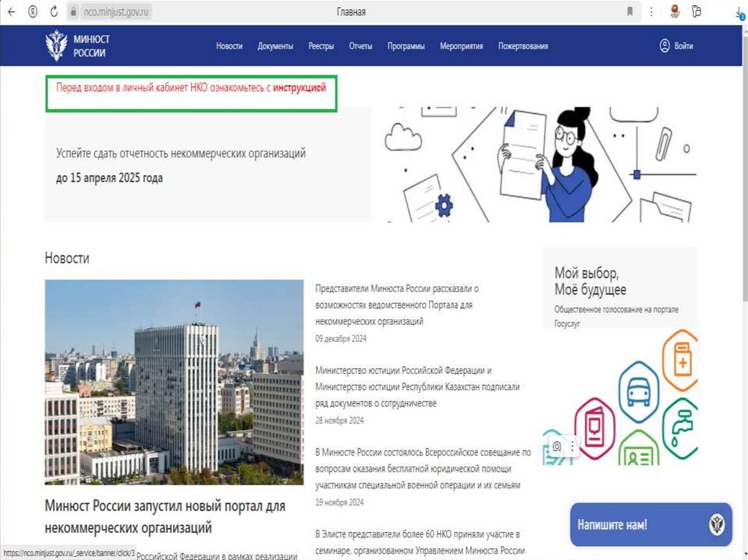Image resolution: width=748 pixels, height=560 pixels.
Task: Open news about ведомственного Портала для НКО
Action: 397,304
